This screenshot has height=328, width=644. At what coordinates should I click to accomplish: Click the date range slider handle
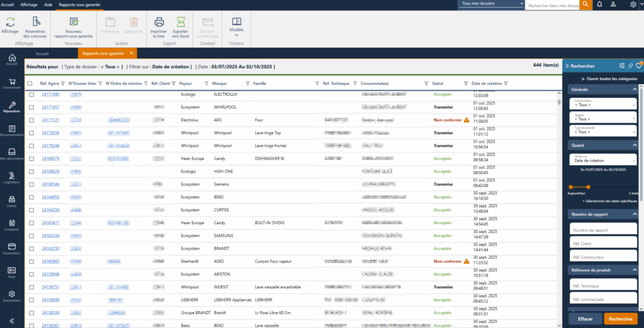pyautogui.click(x=589, y=187)
